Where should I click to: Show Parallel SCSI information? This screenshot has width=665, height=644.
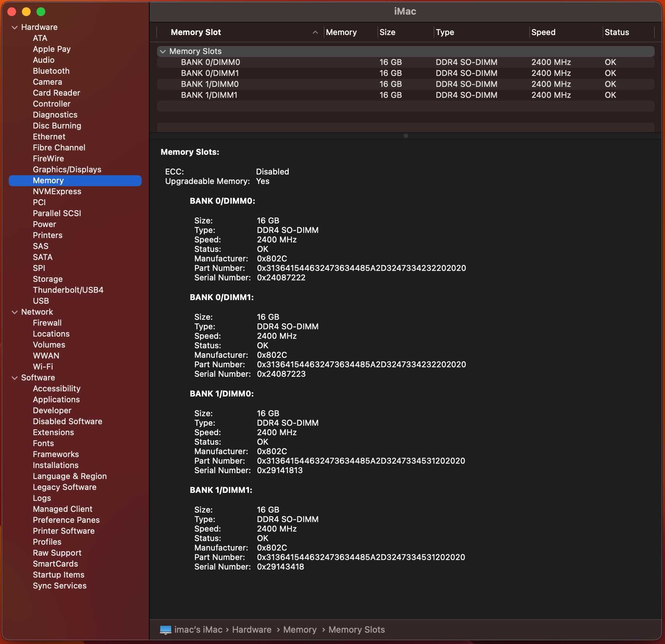coord(57,214)
